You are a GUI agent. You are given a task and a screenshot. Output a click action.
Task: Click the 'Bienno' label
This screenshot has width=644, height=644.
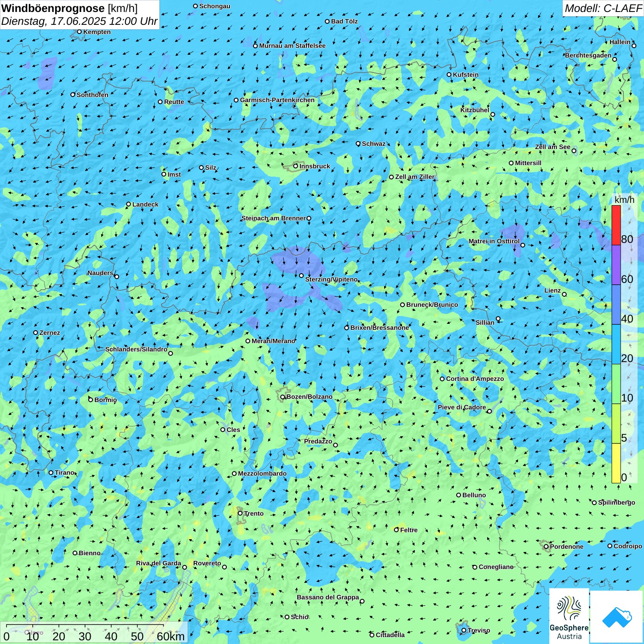click(89, 553)
